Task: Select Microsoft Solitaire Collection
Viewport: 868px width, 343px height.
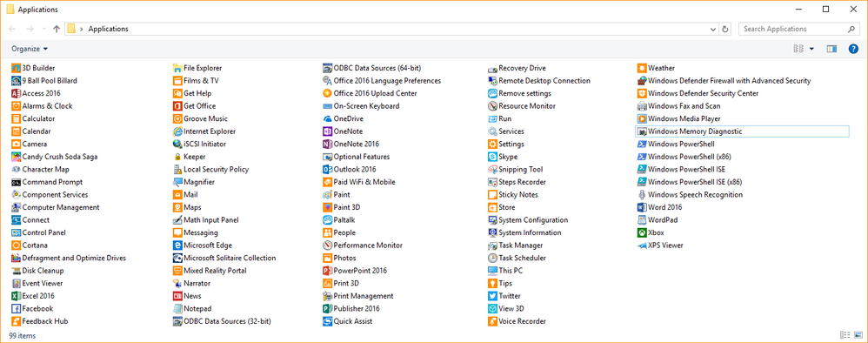Action: pyautogui.click(x=224, y=259)
